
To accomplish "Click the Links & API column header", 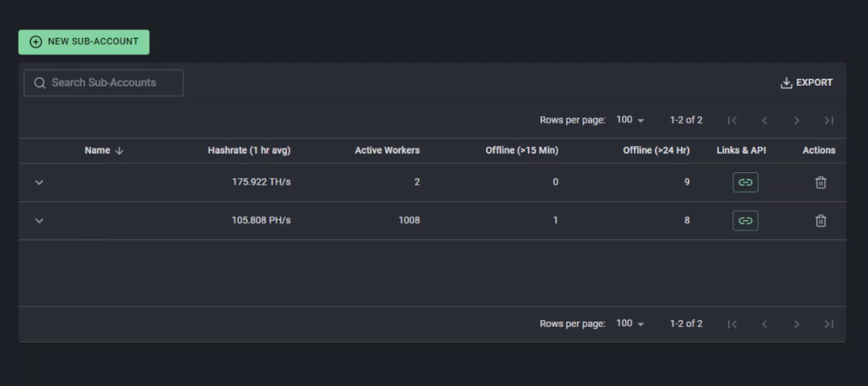I will (741, 150).
